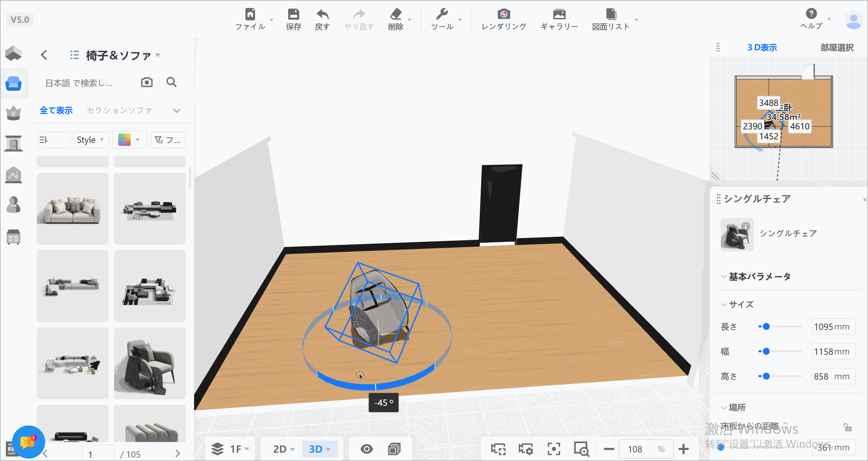Viewport: 868px width, 461px height.
Task: Adjust the 長さ length slider
Action: click(780, 326)
